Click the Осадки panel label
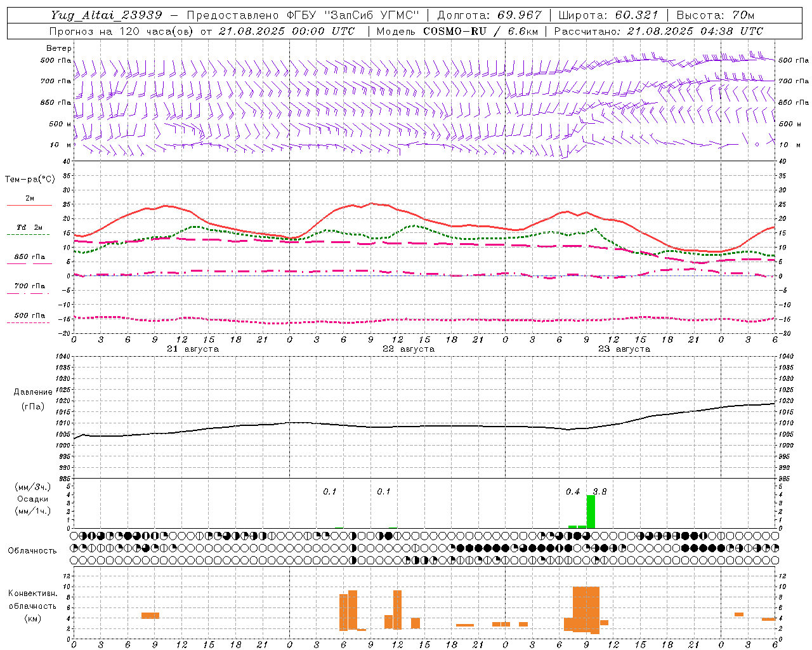 click(33, 499)
